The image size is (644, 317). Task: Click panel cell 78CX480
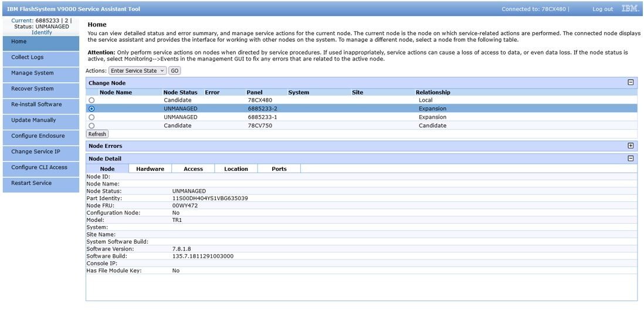(x=260, y=100)
